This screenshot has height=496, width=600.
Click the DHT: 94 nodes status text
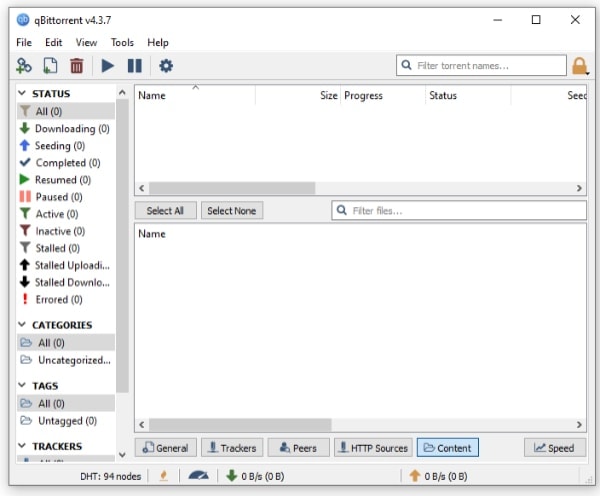click(x=110, y=476)
